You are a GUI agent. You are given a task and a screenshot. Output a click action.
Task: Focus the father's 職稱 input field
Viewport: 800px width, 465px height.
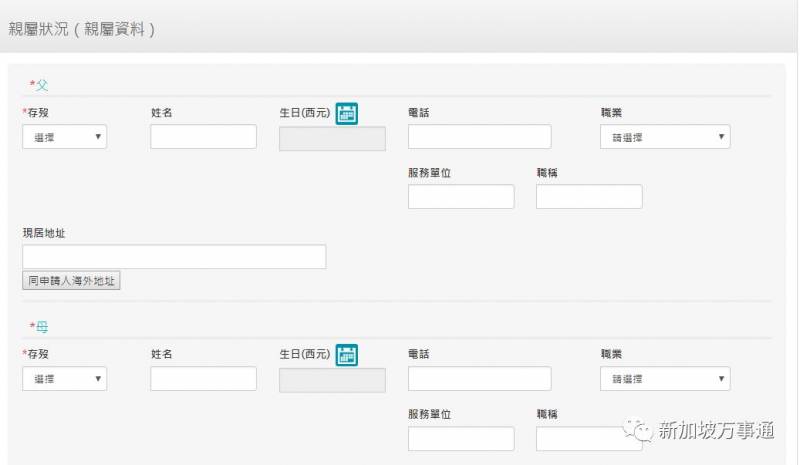[x=589, y=197]
